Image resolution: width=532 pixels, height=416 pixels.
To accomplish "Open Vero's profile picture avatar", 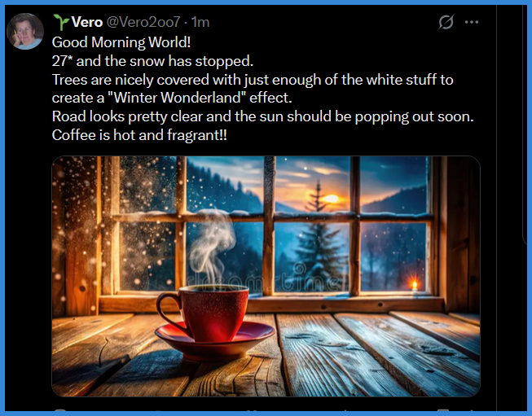I will coord(24,31).
